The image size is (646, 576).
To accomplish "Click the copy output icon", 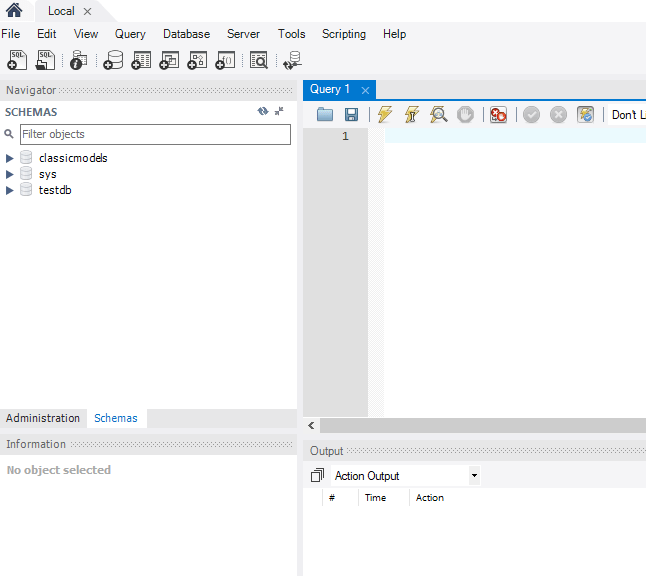I will tap(317, 475).
